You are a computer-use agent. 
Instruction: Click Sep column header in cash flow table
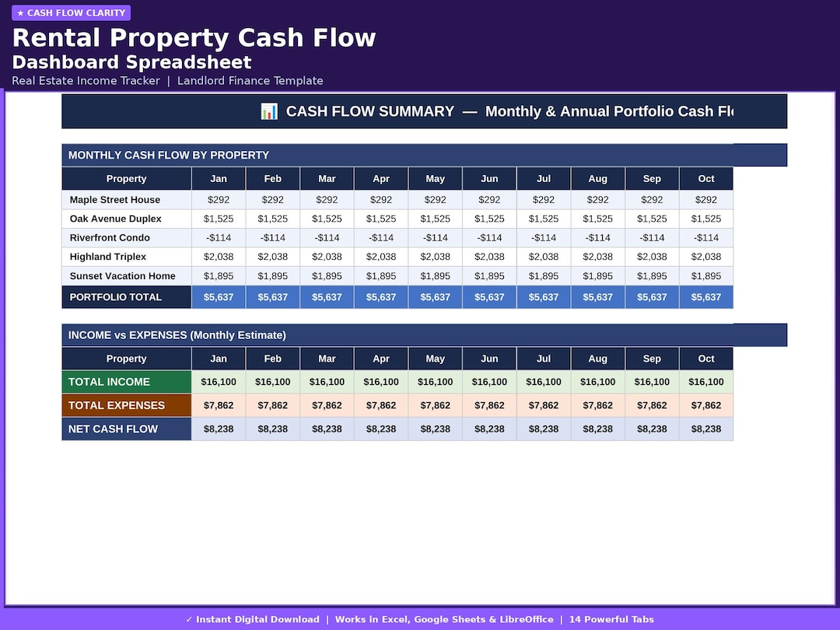click(x=652, y=179)
